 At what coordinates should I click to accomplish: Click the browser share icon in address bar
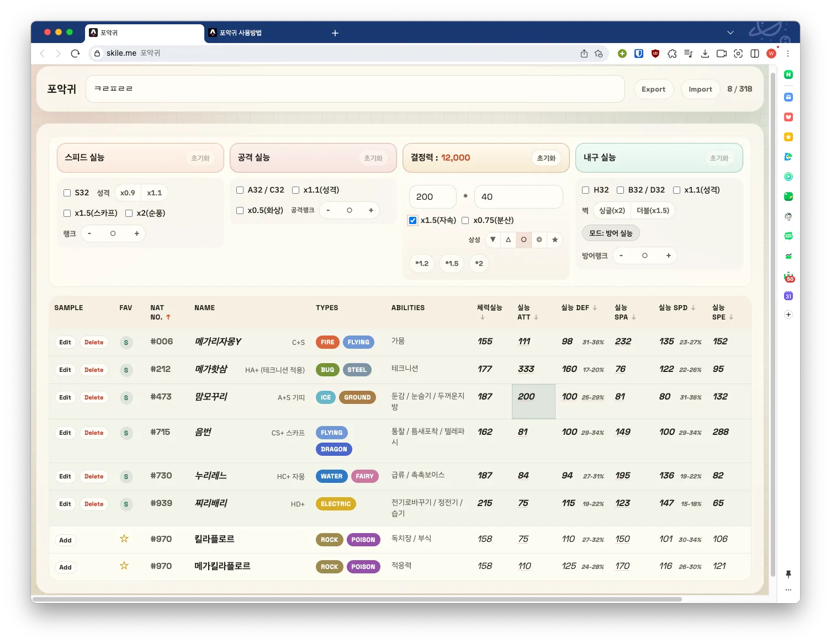click(584, 54)
